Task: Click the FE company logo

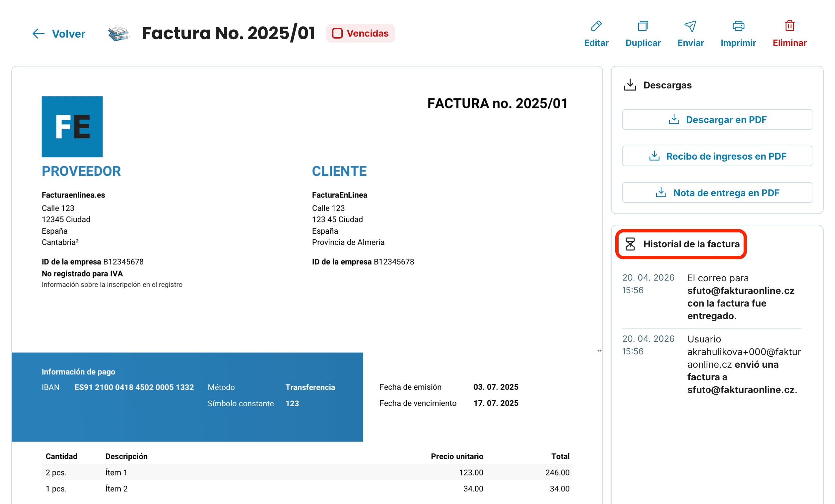Action: pos(72,126)
